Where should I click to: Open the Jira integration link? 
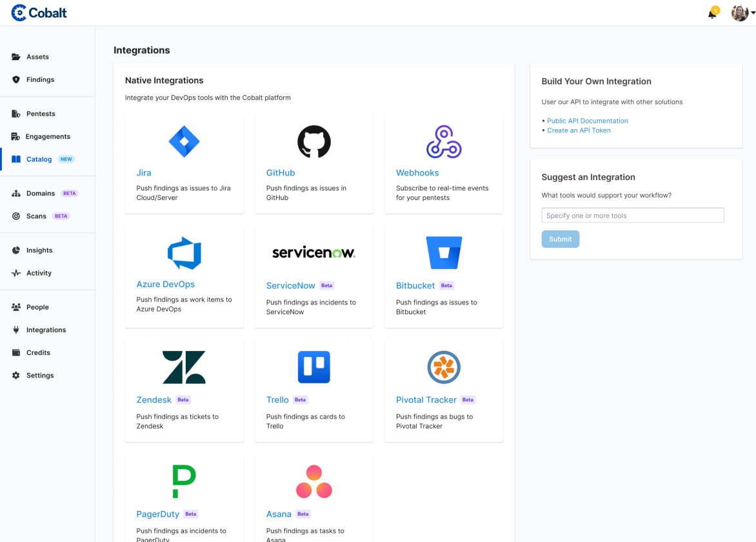tap(144, 173)
